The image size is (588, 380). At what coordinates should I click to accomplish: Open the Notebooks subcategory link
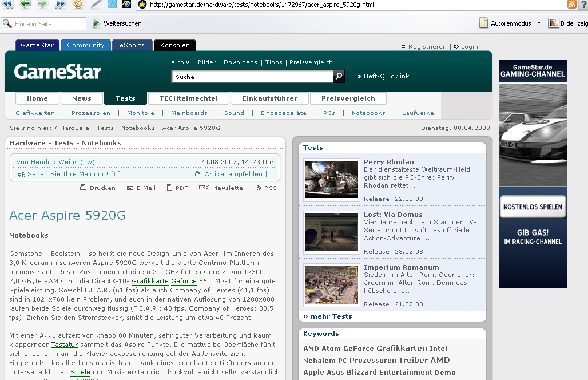point(368,113)
